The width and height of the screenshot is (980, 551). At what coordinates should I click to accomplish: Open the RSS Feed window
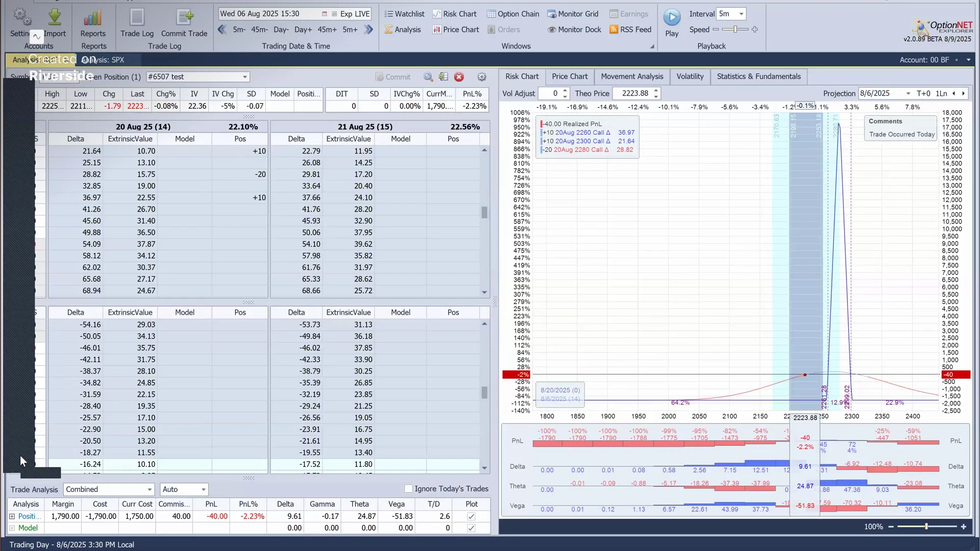(x=630, y=30)
